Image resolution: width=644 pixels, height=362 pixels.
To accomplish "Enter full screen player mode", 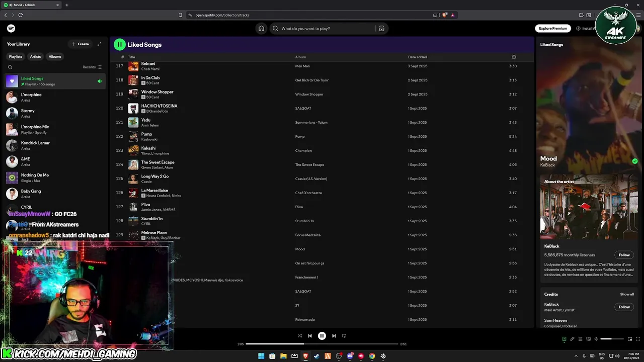I will tap(638, 339).
